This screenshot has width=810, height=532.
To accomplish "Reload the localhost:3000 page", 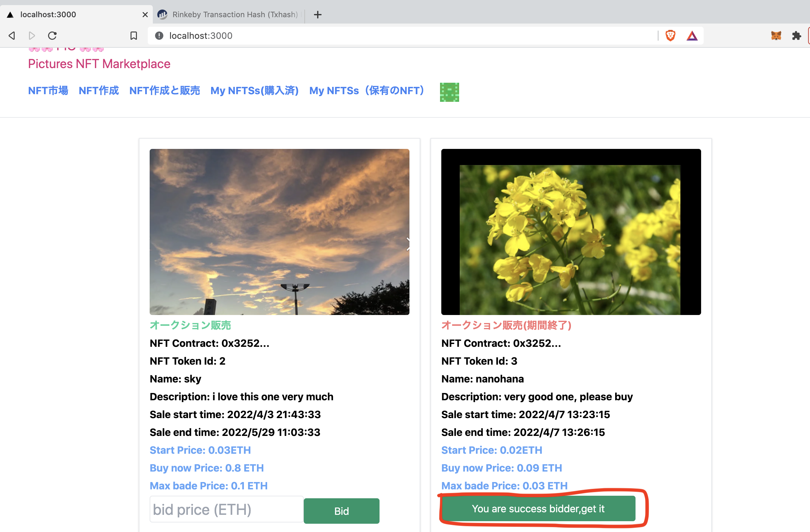I will coord(52,36).
